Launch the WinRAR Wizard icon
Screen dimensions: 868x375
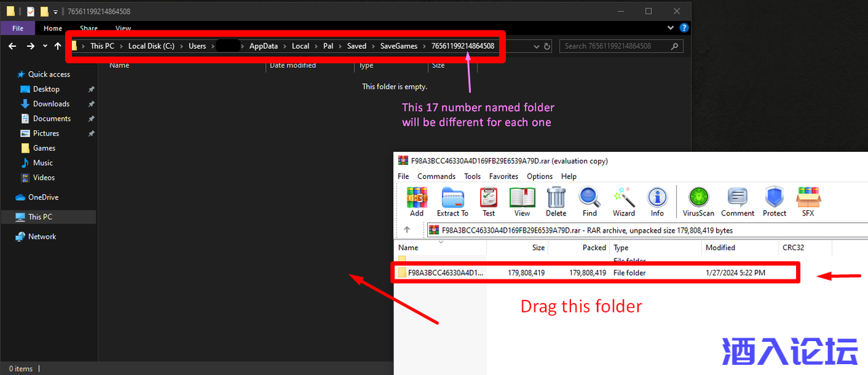click(x=623, y=201)
